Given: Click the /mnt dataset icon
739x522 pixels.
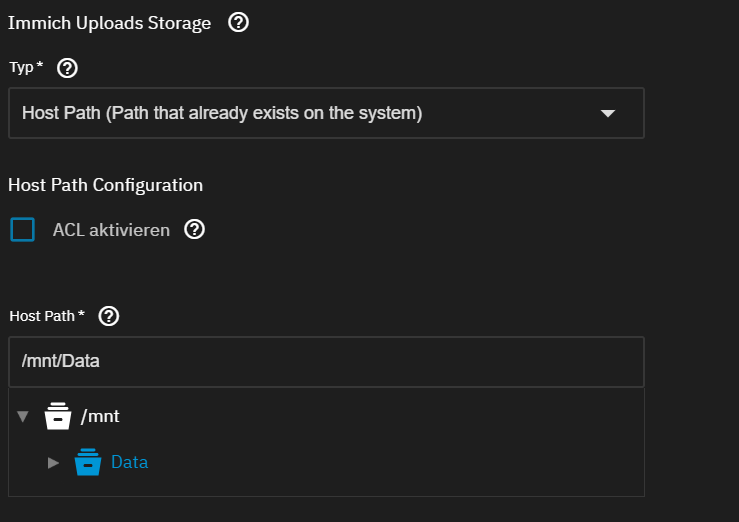Looking at the screenshot, I should click(59, 416).
